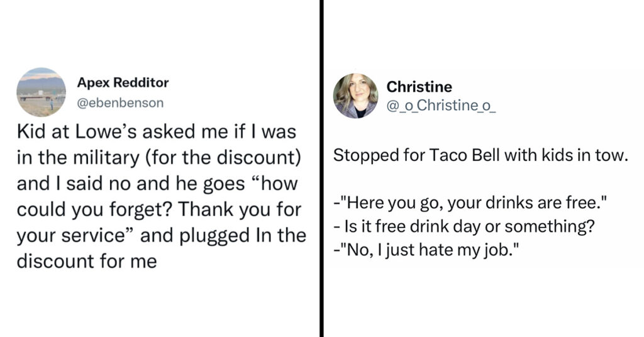This screenshot has height=337, width=644.
Task: Select the last line "discount for me"
Action: (x=87, y=261)
